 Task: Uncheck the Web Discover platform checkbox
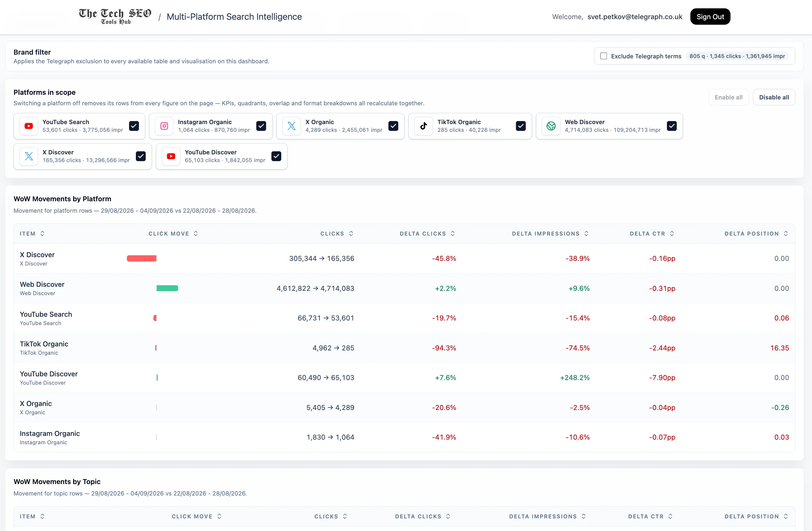(x=672, y=126)
